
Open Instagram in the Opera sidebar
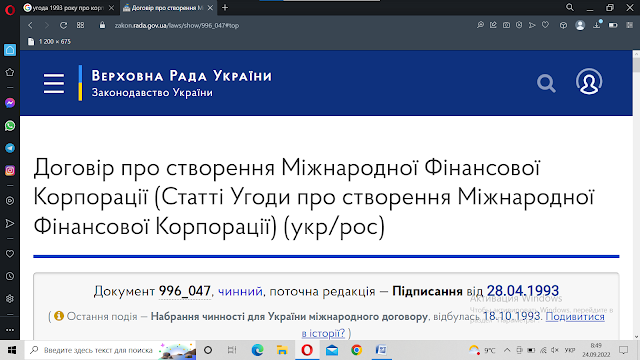pos(10,170)
